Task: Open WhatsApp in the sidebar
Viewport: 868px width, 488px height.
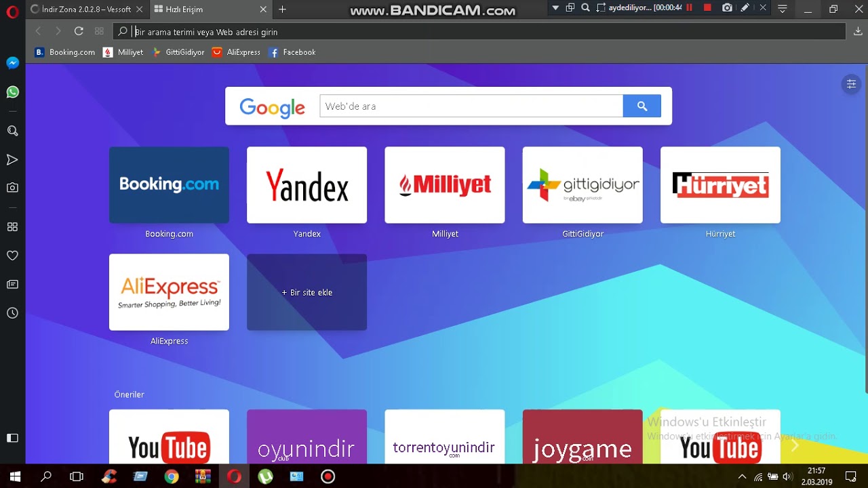Action: tap(12, 92)
